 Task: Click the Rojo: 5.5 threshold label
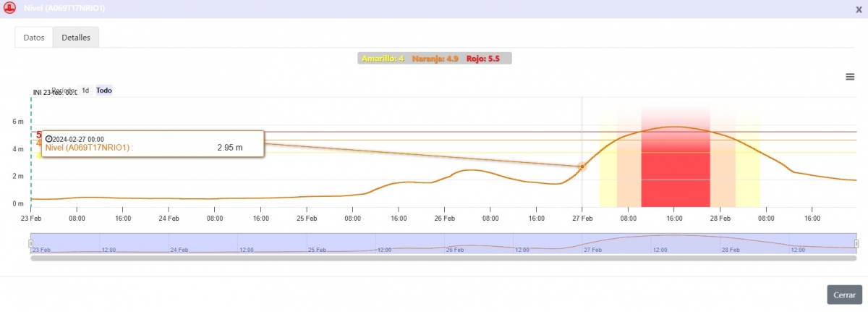[483, 59]
